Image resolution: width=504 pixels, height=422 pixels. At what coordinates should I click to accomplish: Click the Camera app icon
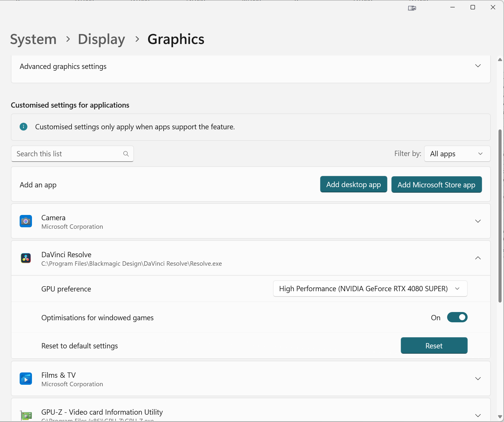pyautogui.click(x=26, y=221)
